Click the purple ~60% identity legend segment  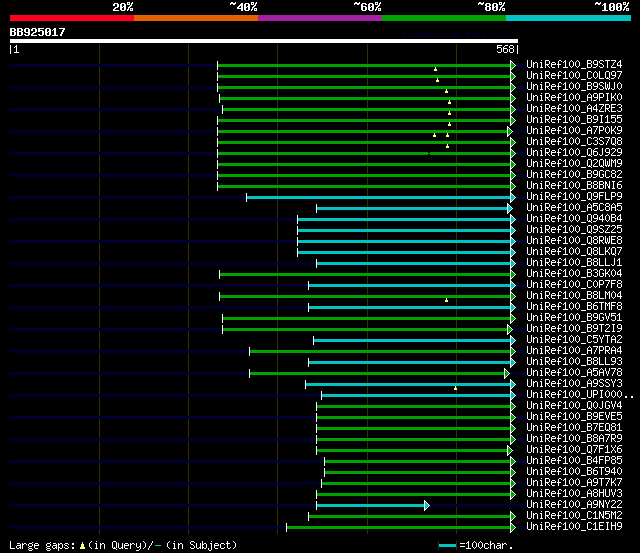click(x=320, y=18)
